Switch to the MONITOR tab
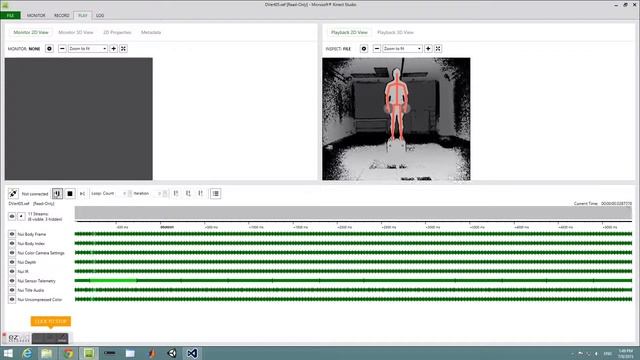 pyautogui.click(x=36, y=16)
